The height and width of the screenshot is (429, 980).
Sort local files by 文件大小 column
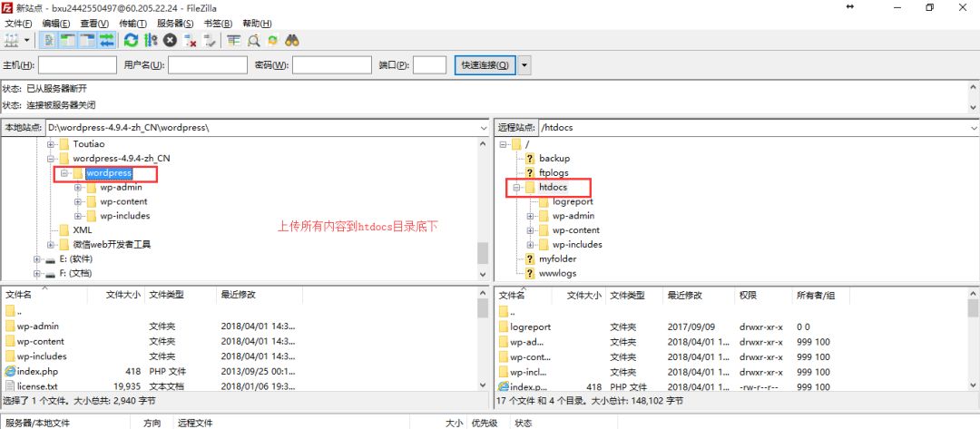coord(123,295)
